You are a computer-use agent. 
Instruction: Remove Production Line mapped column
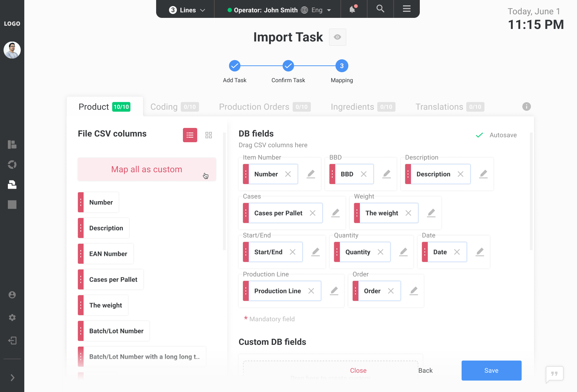311,291
